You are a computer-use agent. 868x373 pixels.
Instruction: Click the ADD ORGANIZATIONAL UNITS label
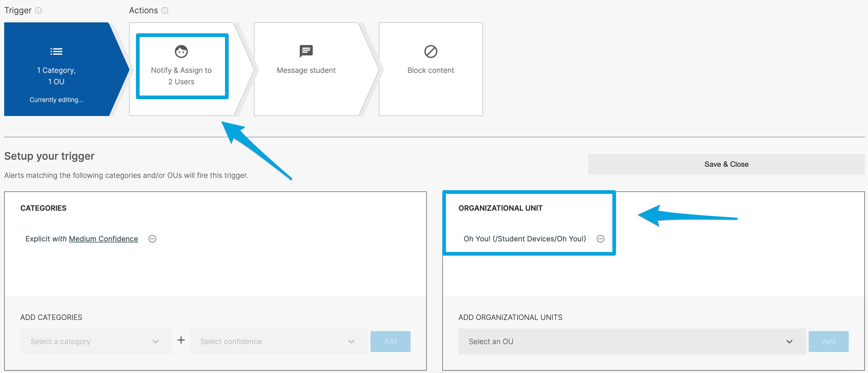coord(510,317)
